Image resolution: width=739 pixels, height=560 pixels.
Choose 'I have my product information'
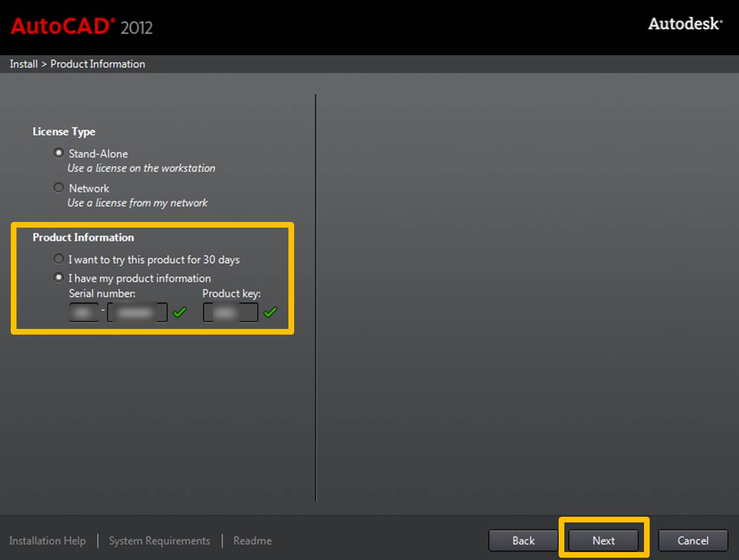click(59, 278)
